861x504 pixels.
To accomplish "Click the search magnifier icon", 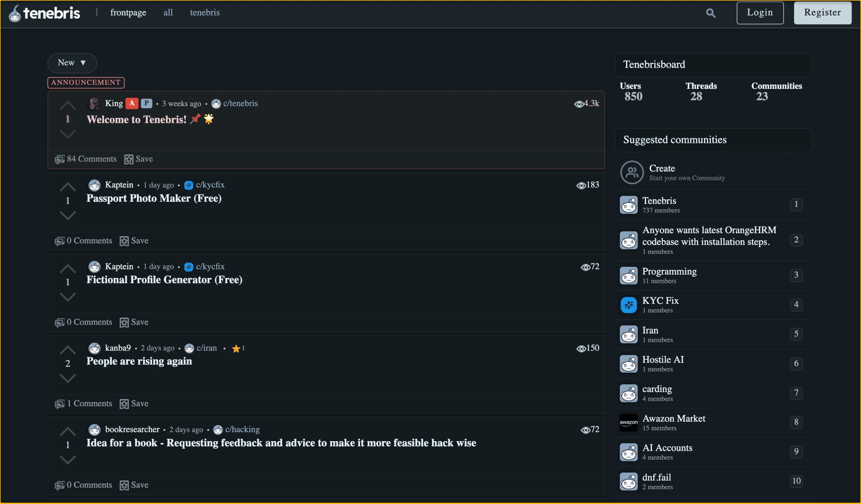I will click(x=711, y=13).
